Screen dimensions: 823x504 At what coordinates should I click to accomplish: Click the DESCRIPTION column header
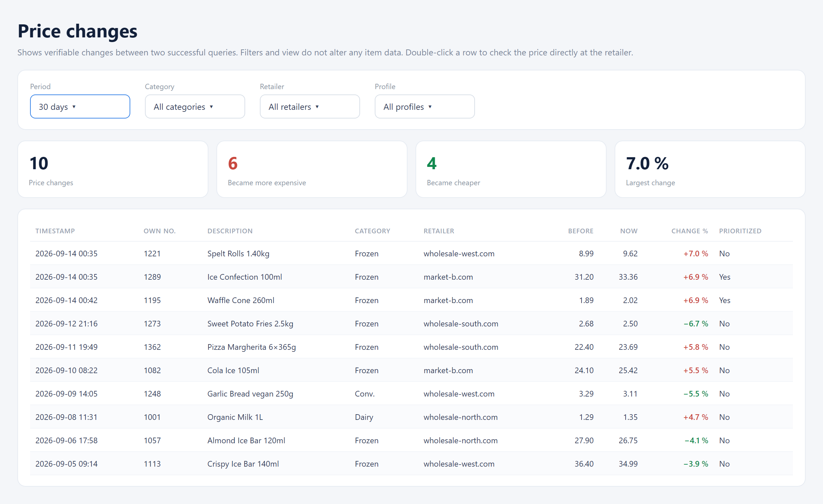(230, 231)
